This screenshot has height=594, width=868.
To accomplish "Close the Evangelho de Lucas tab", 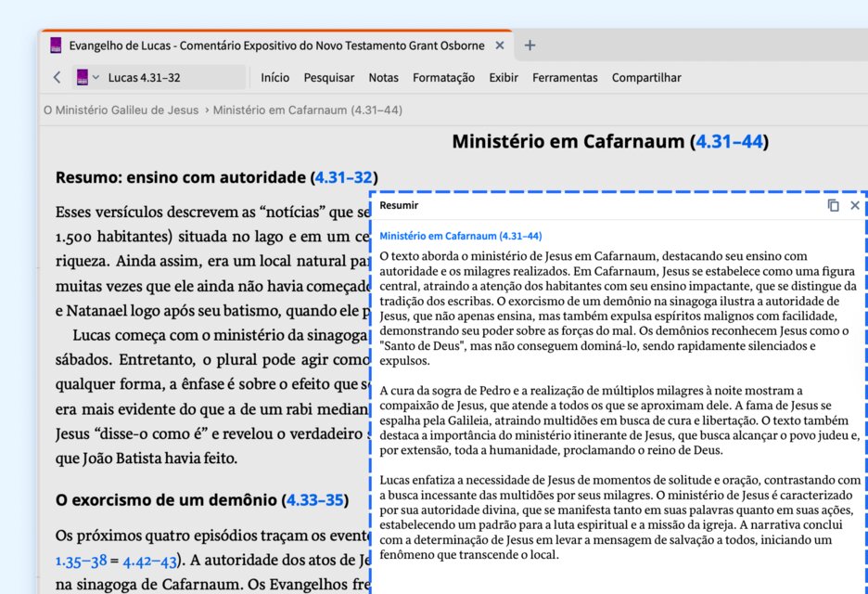I will tap(500, 45).
